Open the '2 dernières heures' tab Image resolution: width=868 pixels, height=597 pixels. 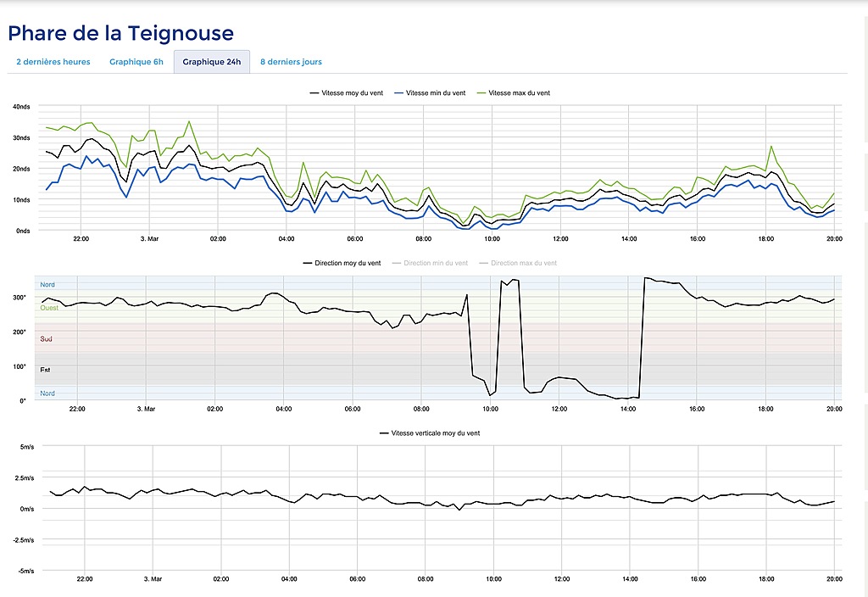(53, 62)
